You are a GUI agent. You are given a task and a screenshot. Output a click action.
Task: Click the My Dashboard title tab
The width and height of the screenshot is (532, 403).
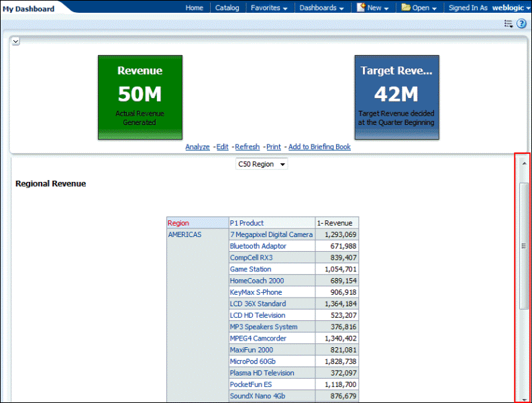coord(28,9)
